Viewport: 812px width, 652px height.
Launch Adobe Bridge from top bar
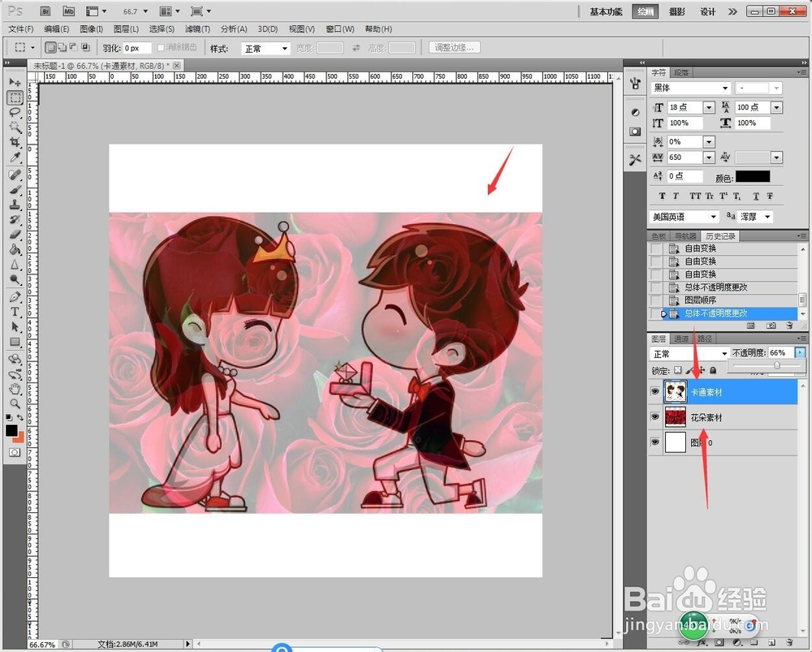[x=45, y=11]
